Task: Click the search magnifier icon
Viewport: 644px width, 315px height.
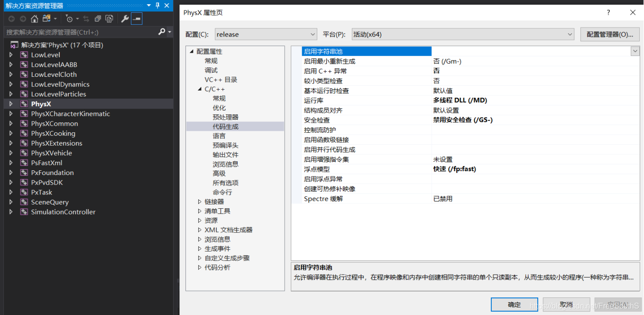Action: 162,32
